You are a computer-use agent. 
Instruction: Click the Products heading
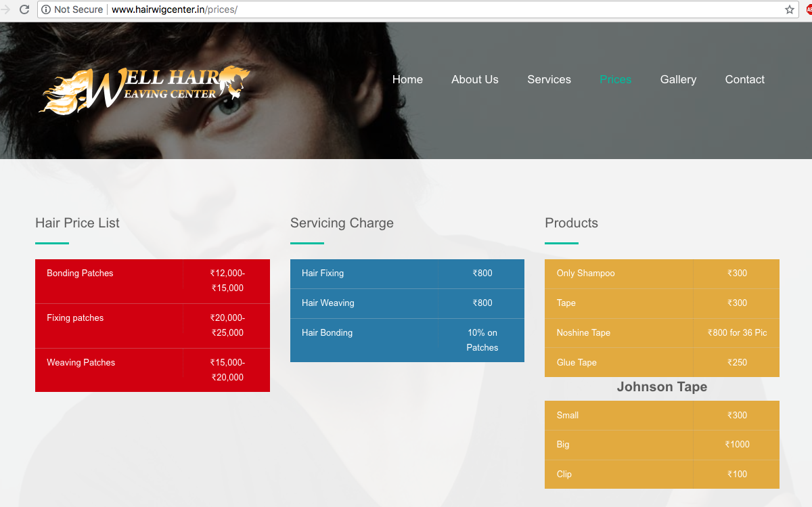point(571,223)
